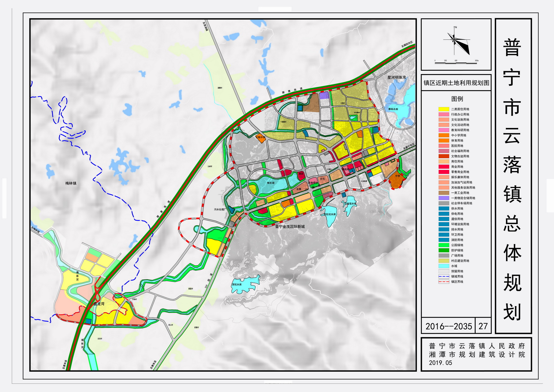Click the 普宁金茂国际新城 map label
This screenshot has width=554, height=392.
click(x=290, y=227)
